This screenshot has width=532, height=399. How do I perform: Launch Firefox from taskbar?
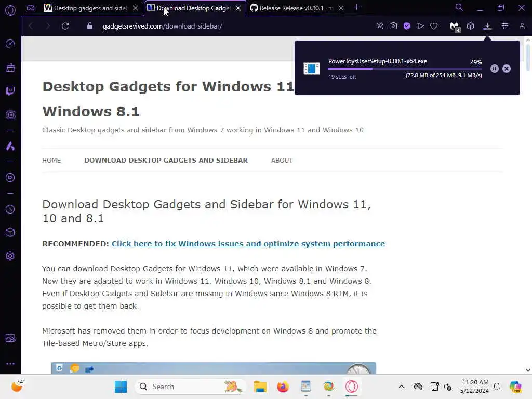pos(283,387)
